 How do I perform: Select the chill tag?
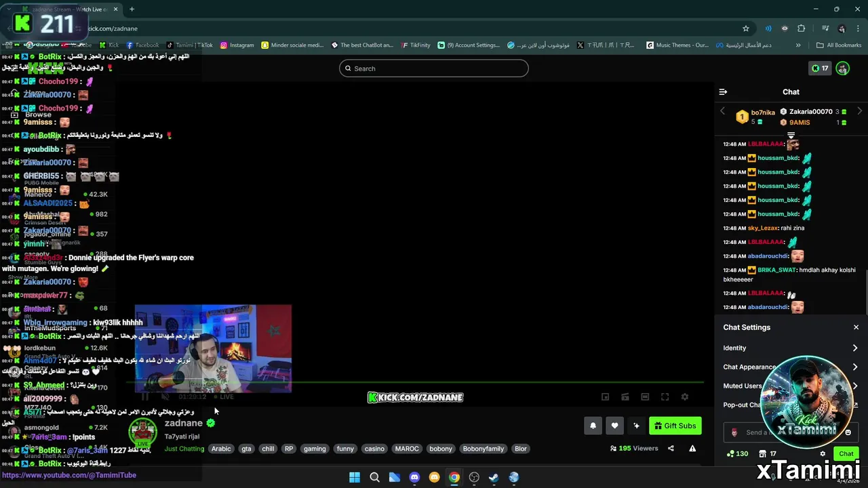pos(268,449)
